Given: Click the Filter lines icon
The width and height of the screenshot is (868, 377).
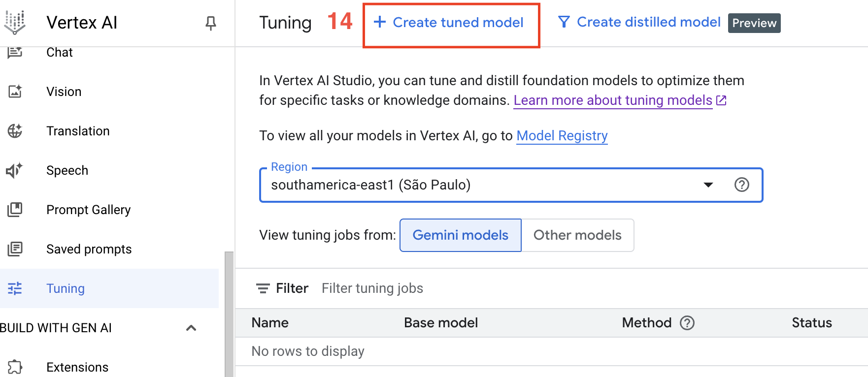Looking at the screenshot, I should pyautogui.click(x=263, y=288).
